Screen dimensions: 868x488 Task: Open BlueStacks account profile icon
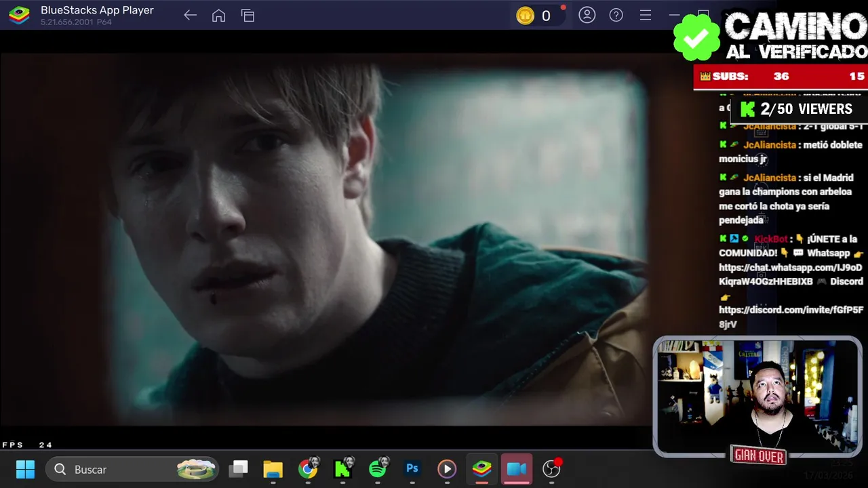[x=587, y=15]
